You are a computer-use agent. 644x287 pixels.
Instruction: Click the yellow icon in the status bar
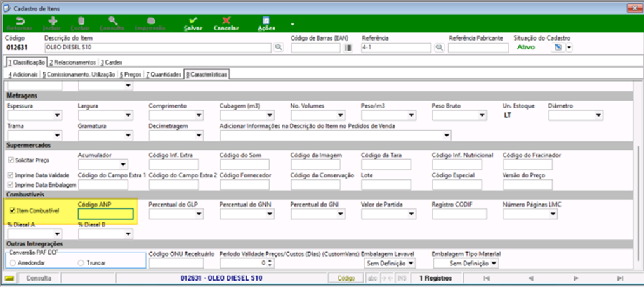(9, 278)
